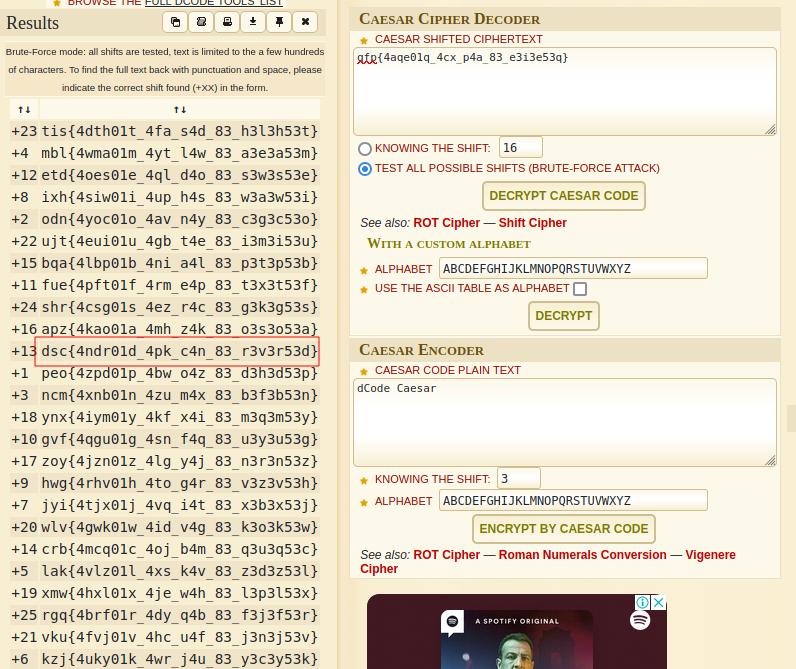Select the +1 result row peo{4zpd01p...}
The height and width of the screenshot is (669, 796).
click(x=164, y=373)
